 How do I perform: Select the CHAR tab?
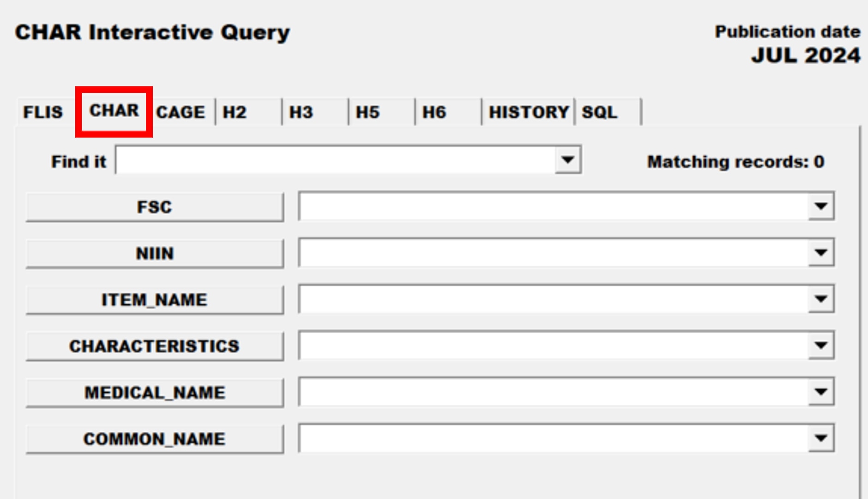(x=114, y=111)
